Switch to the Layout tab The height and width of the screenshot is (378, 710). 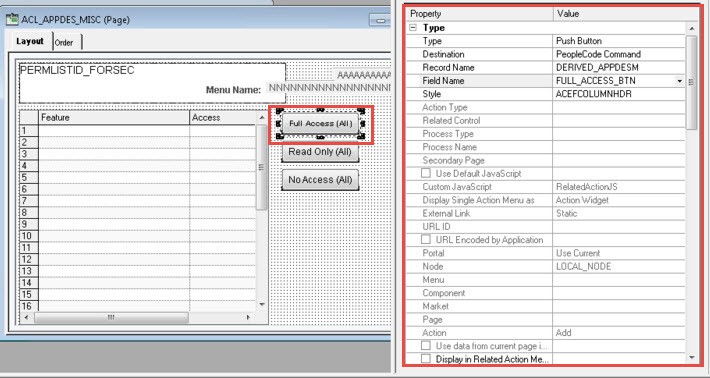tap(30, 41)
